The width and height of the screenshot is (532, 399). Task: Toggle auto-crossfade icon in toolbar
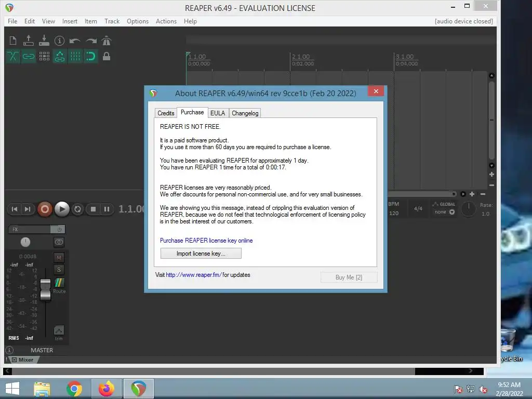point(13,56)
